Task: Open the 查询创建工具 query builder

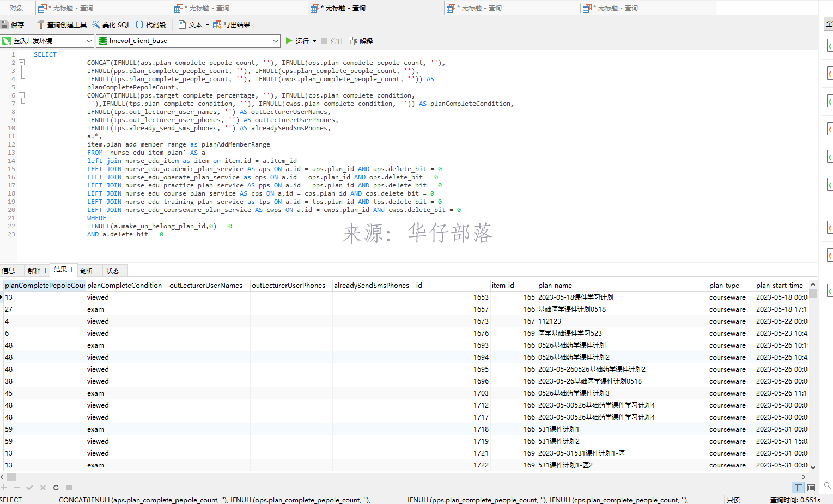Action: (62, 25)
